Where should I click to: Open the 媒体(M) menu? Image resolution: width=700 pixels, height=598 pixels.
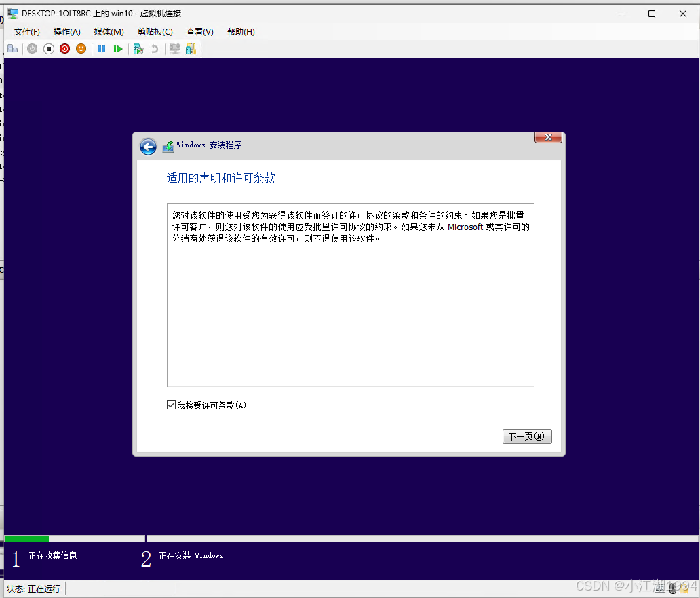(109, 32)
